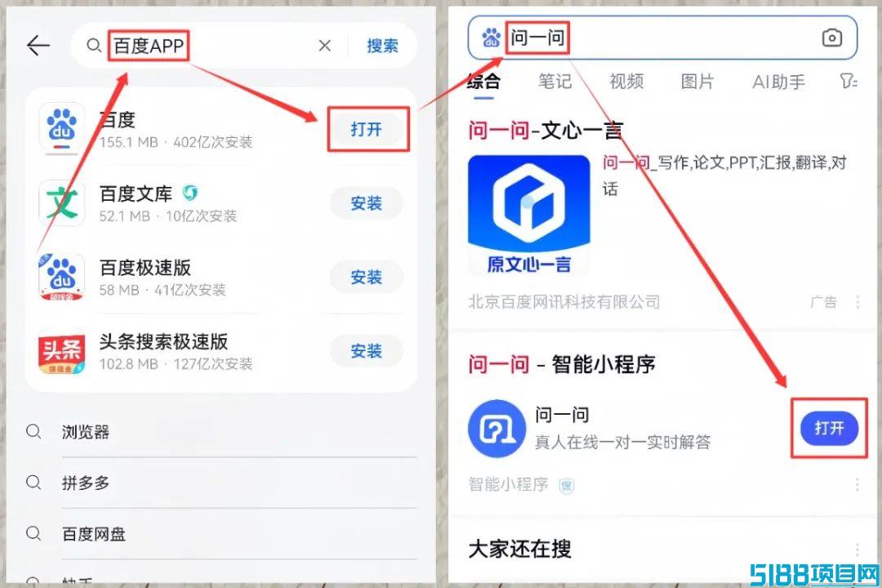Open the camera search icon
The image size is (882, 588).
(x=832, y=38)
